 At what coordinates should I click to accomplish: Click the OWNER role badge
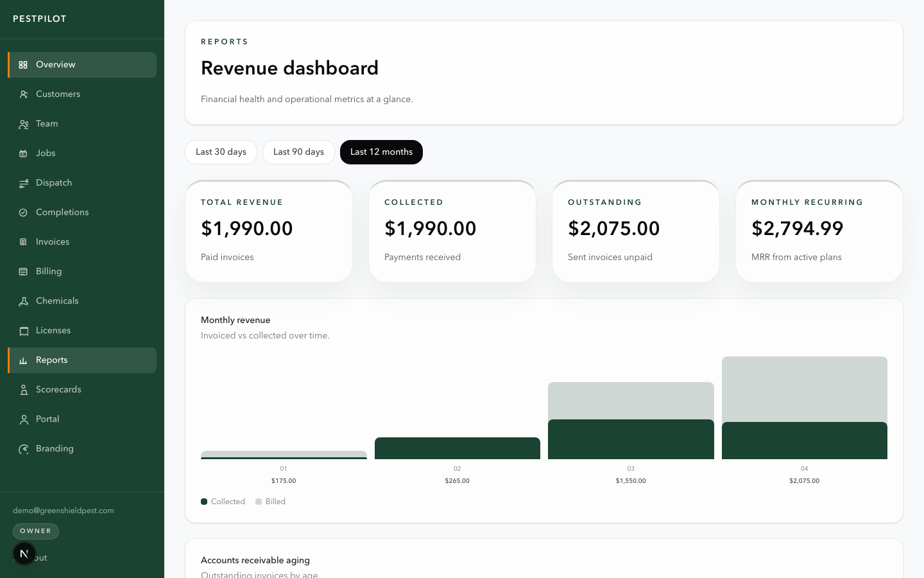(x=36, y=531)
